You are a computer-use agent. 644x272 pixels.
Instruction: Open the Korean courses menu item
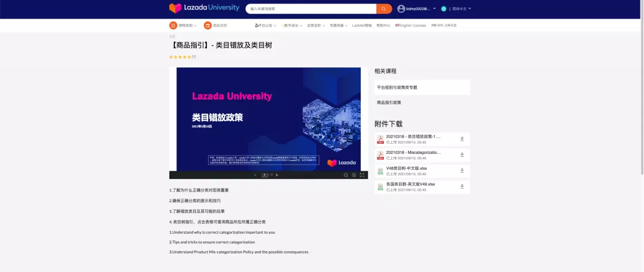coord(444,26)
